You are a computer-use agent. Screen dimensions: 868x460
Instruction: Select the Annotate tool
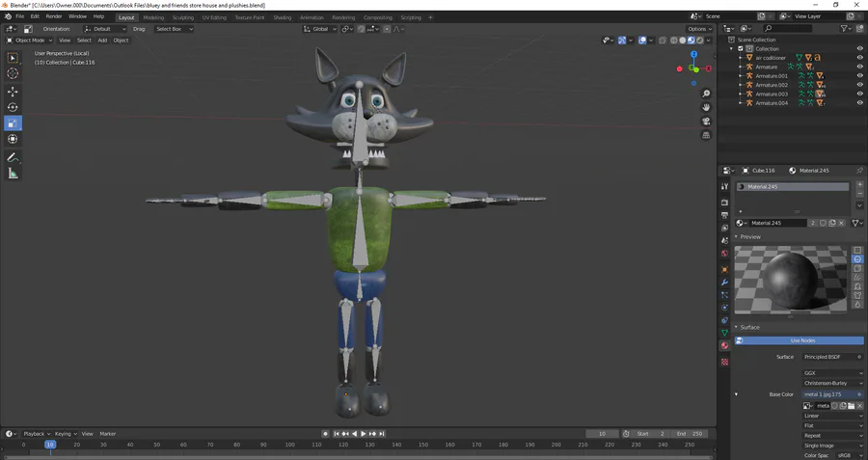pos(13,158)
